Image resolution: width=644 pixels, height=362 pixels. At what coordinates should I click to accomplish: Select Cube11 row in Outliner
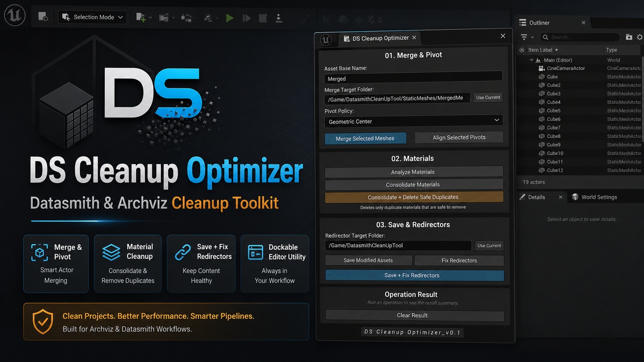pyautogui.click(x=579, y=162)
